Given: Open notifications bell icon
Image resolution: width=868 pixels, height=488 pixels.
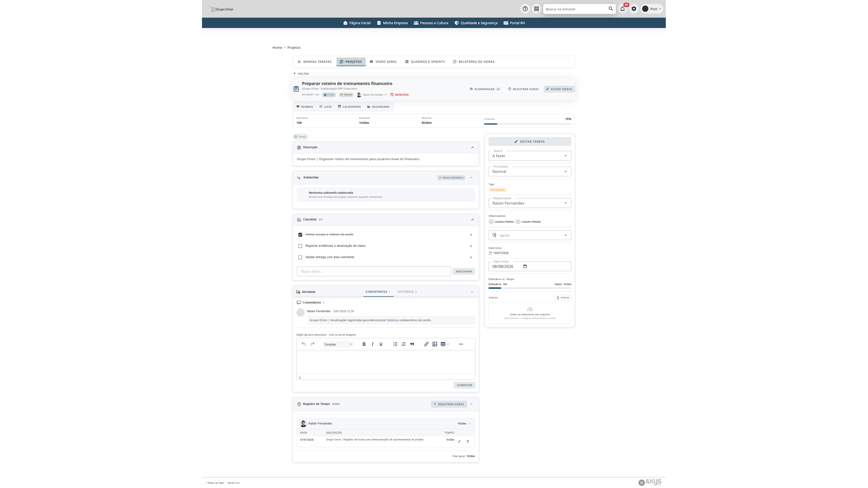Looking at the screenshot, I should [x=622, y=9].
